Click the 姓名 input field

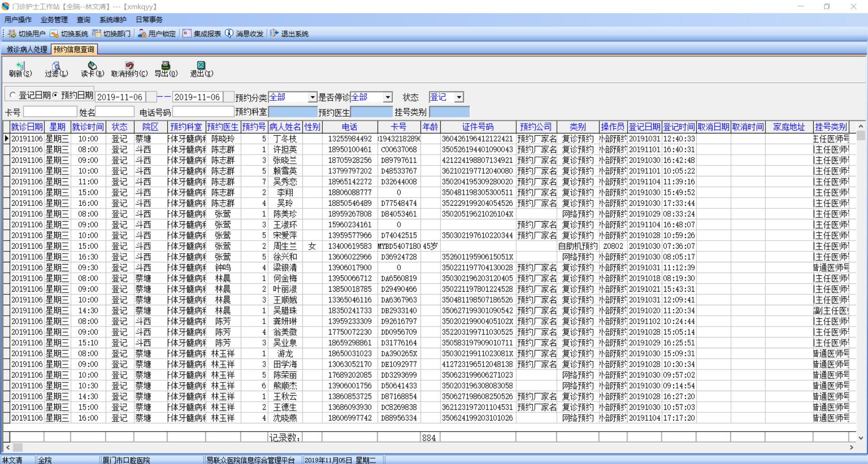pyautogui.click(x=115, y=112)
